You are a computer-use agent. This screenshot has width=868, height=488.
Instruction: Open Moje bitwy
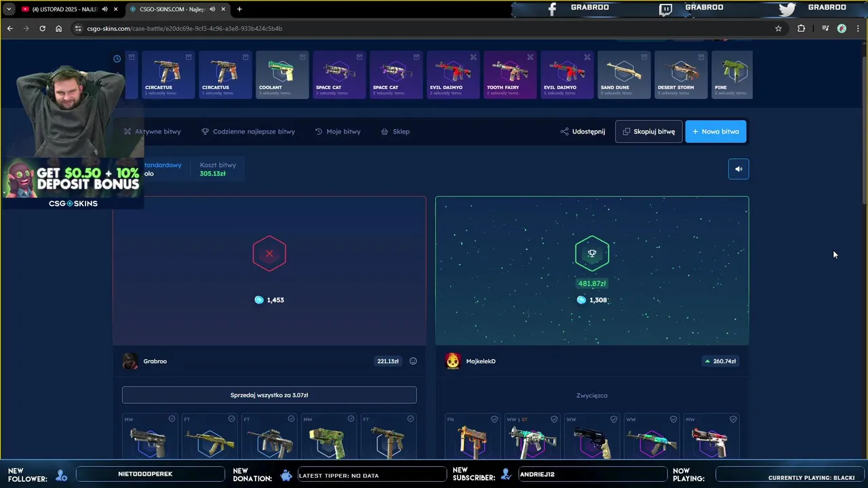pyautogui.click(x=338, y=131)
